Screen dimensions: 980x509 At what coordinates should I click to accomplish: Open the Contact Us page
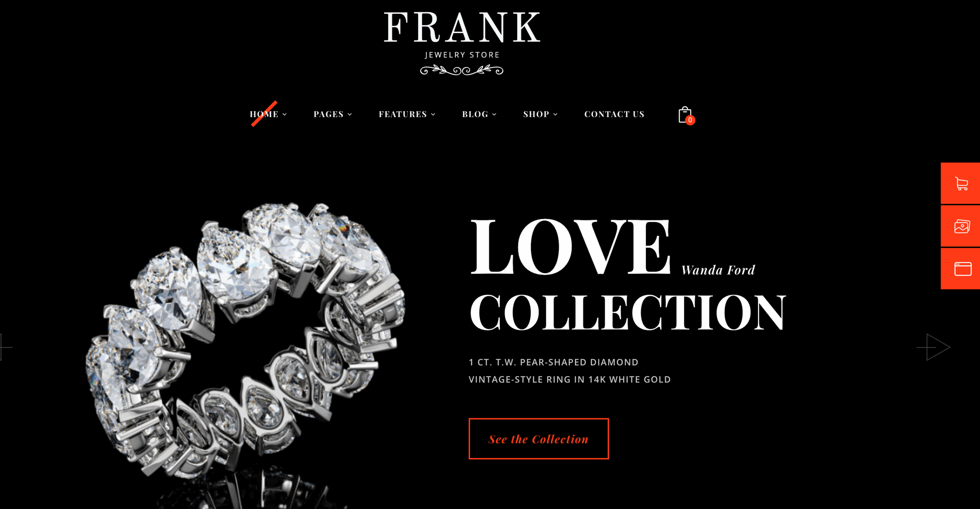614,114
